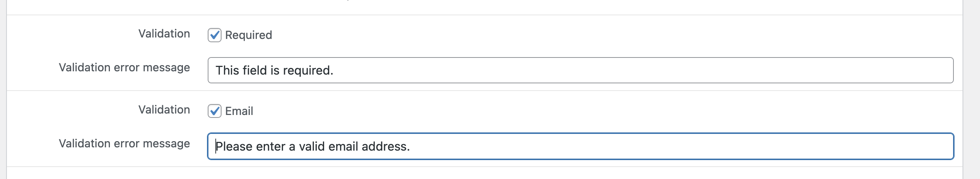980x179 pixels.
Task: Click 'Validation error message' label for Email
Action: pyautogui.click(x=124, y=144)
